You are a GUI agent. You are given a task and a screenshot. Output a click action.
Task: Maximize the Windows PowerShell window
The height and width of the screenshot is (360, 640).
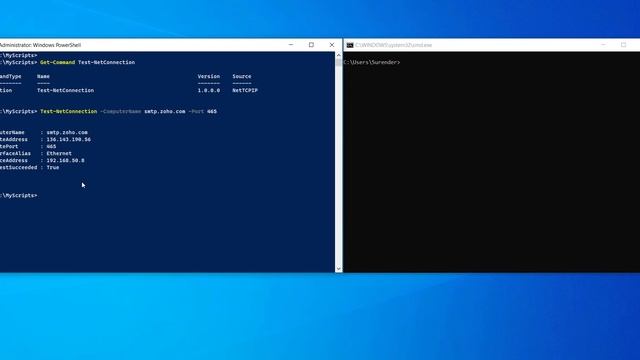(311, 45)
